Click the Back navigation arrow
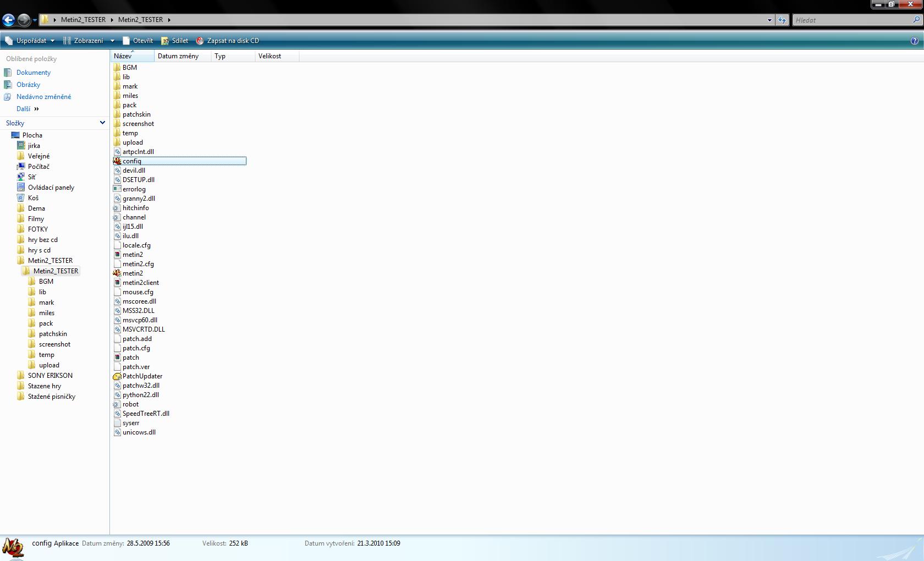924x561 pixels. [x=8, y=20]
